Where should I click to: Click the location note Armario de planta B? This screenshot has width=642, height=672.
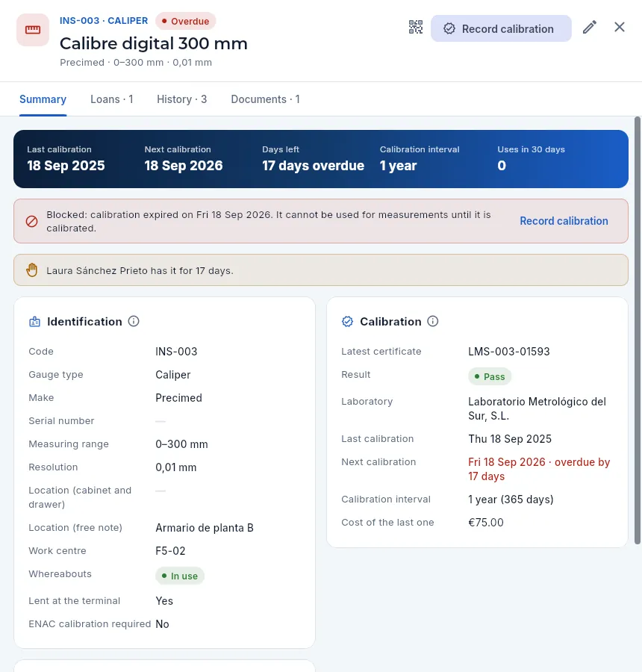pos(205,528)
